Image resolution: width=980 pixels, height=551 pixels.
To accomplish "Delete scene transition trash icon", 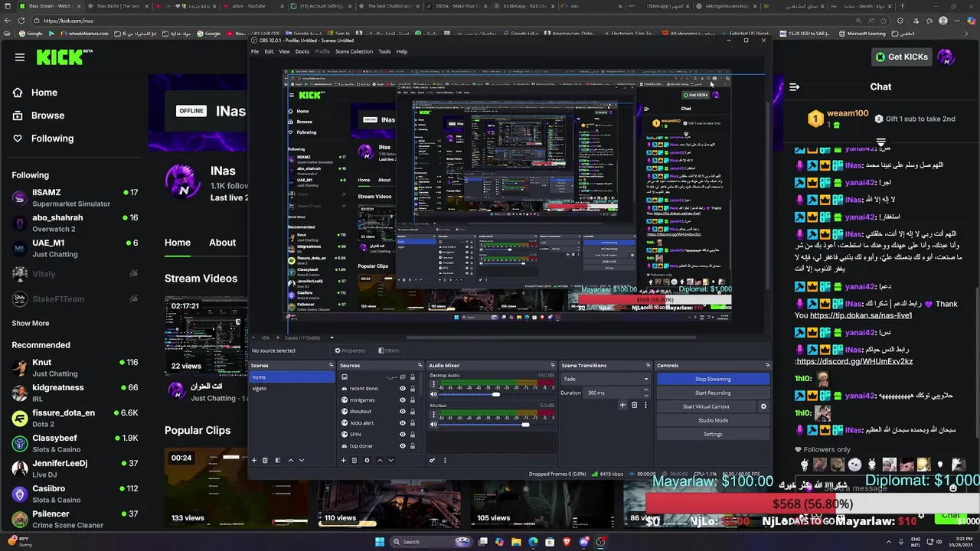I will click(x=634, y=405).
